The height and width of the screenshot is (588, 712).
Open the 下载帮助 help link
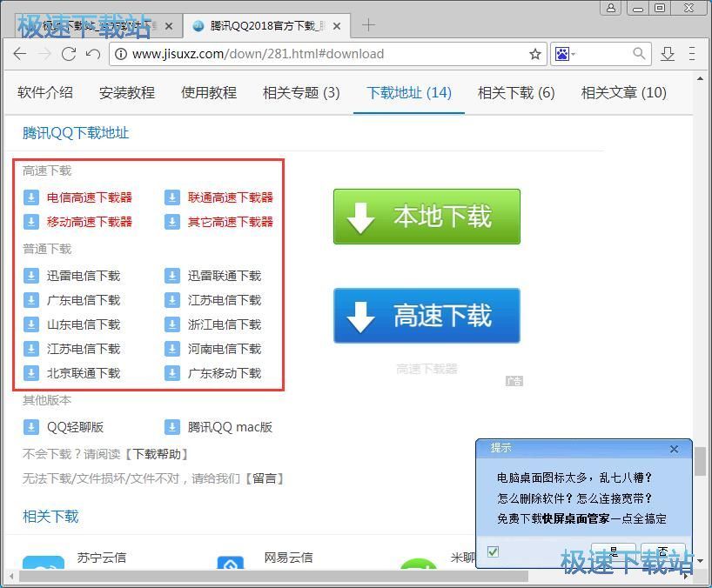point(157,454)
